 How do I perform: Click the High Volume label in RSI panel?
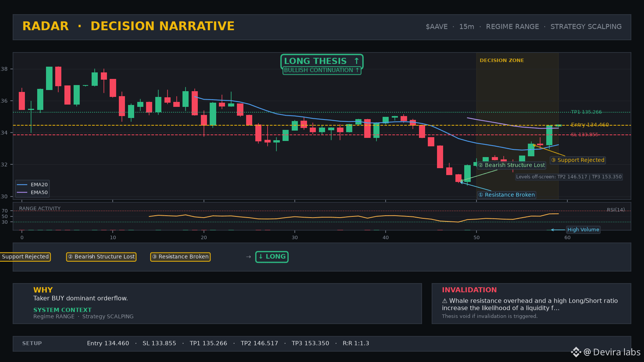[x=583, y=230]
